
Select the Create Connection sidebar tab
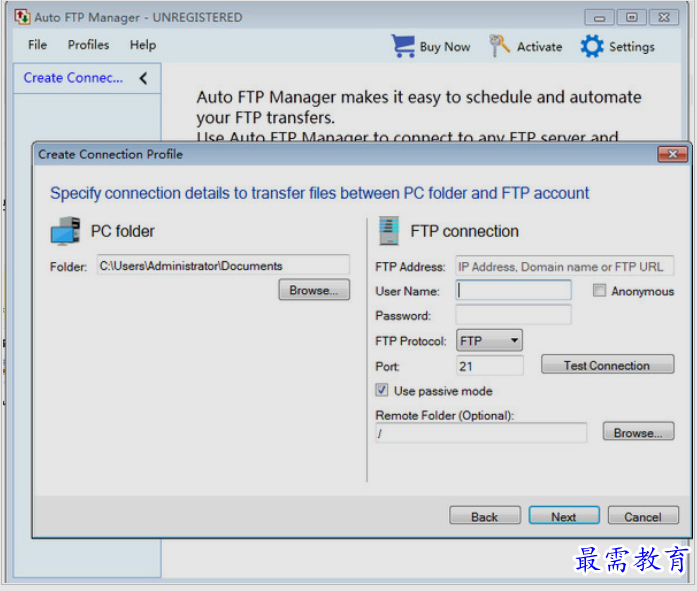point(73,78)
